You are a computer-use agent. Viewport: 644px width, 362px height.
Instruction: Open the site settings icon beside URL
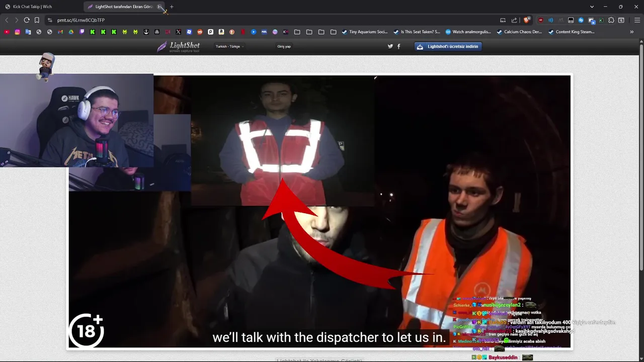tap(49, 20)
